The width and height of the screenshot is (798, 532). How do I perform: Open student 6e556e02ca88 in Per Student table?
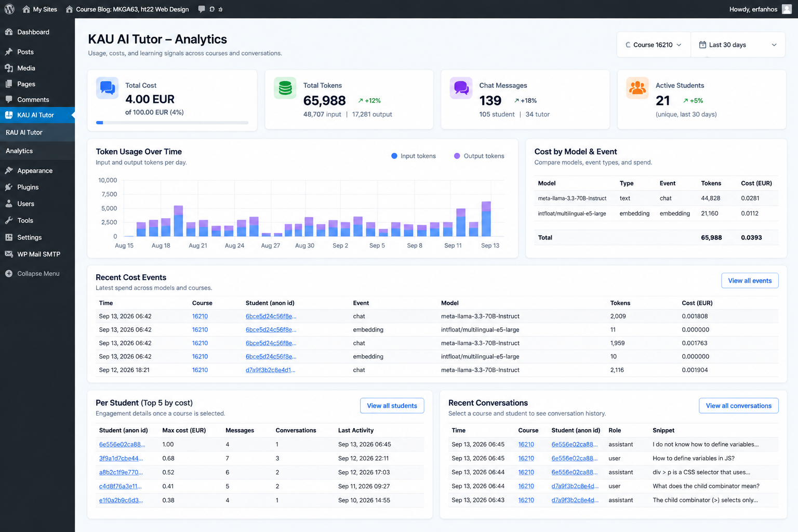[x=122, y=444]
